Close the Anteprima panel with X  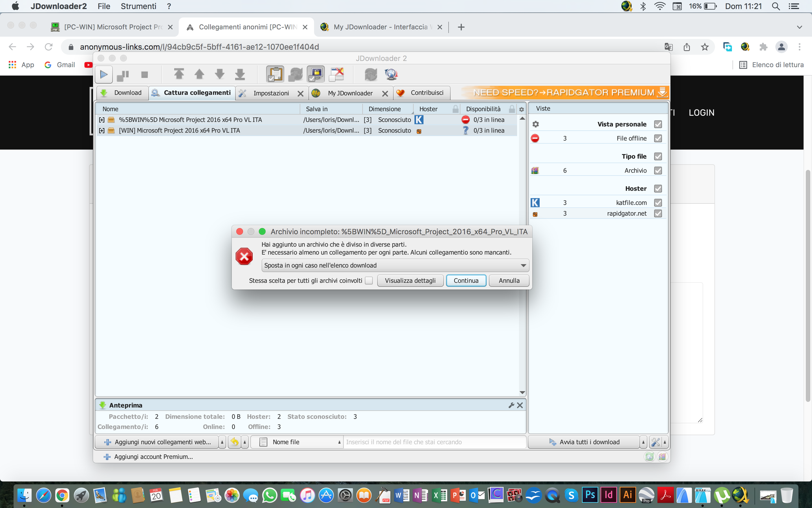(x=520, y=405)
